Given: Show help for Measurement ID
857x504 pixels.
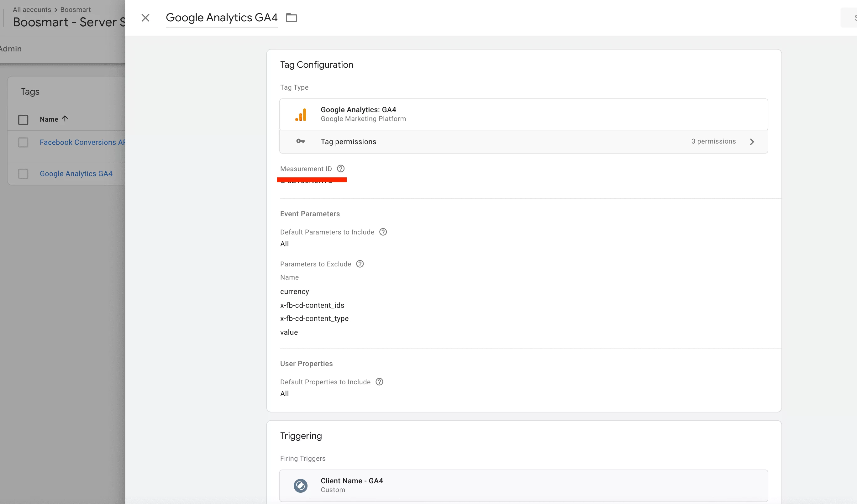Looking at the screenshot, I should coord(341,169).
